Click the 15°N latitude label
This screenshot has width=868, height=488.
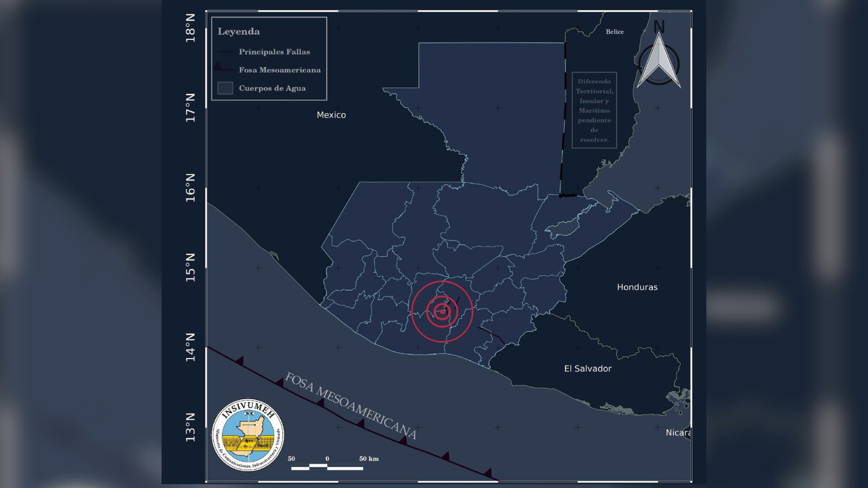click(x=190, y=267)
